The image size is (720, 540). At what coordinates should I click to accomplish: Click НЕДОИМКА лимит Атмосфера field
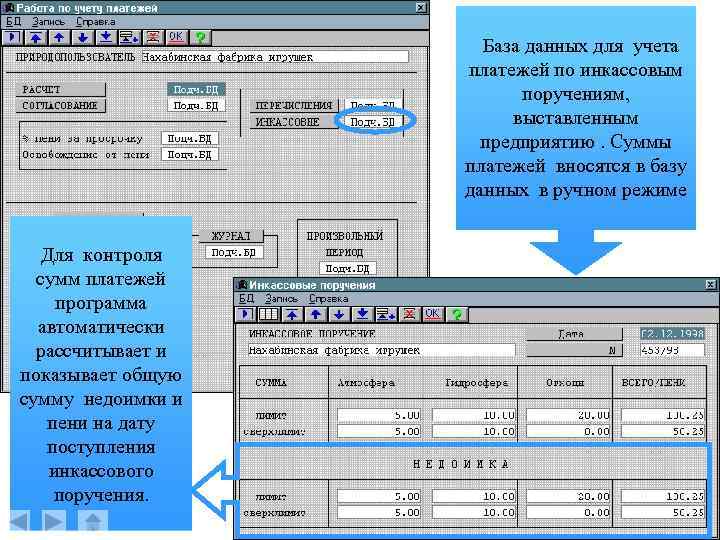pos(379,496)
